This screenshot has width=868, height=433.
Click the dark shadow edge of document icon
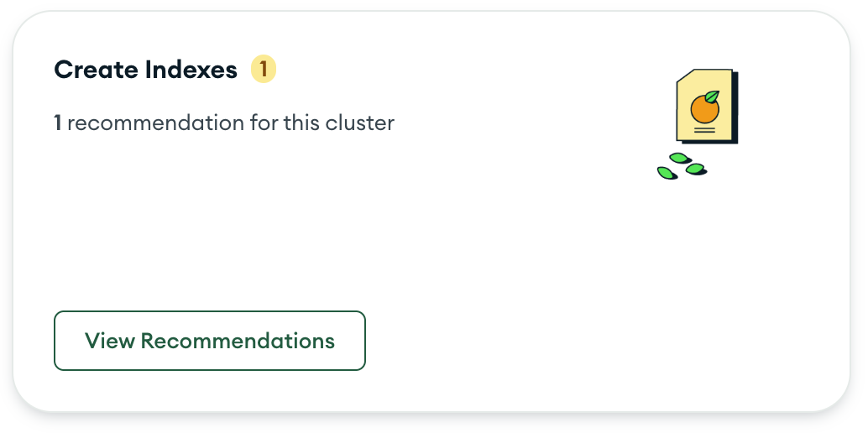(735, 108)
